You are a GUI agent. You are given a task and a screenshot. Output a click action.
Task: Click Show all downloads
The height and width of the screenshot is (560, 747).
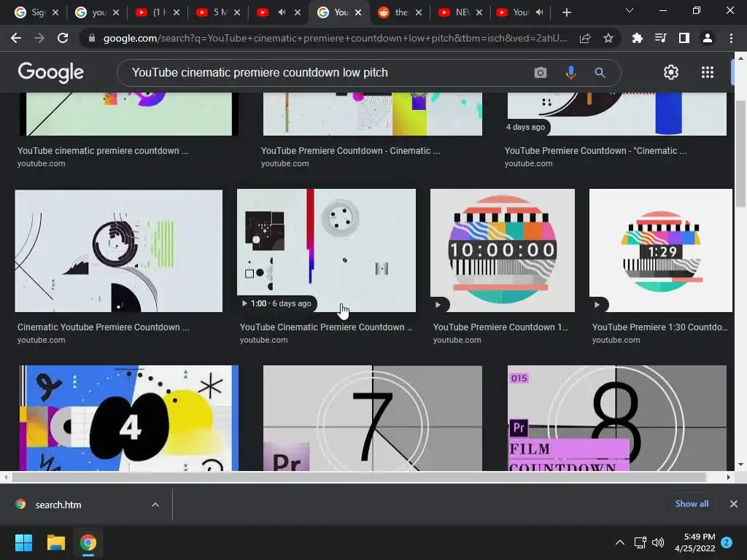(x=692, y=503)
